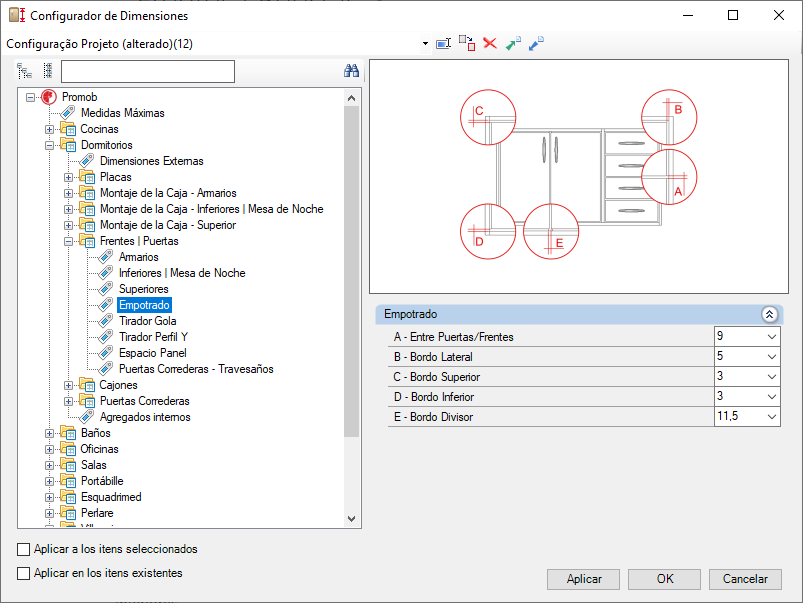The width and height of the screenshot is (809, 610).
Task: Expand the Puertas Correderas folder node
Action: pyautogui.click(x=69, y=401)
